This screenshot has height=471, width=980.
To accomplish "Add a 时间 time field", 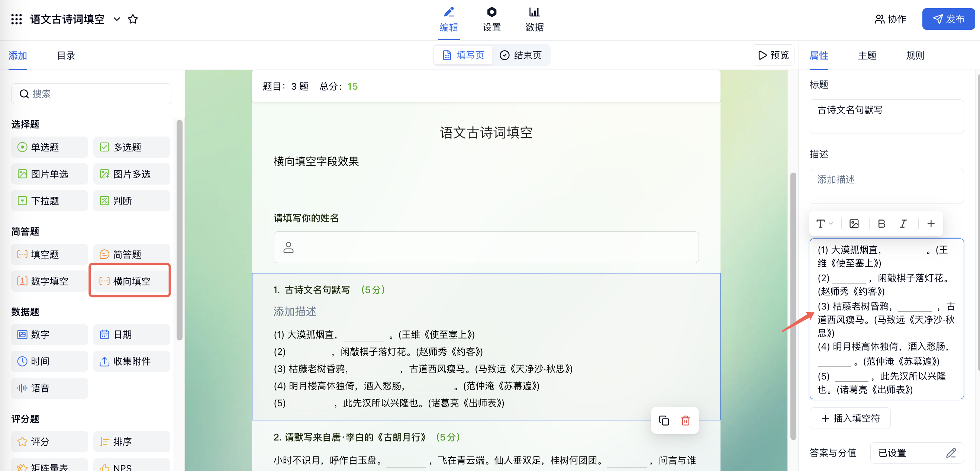I will coord(49,361).
